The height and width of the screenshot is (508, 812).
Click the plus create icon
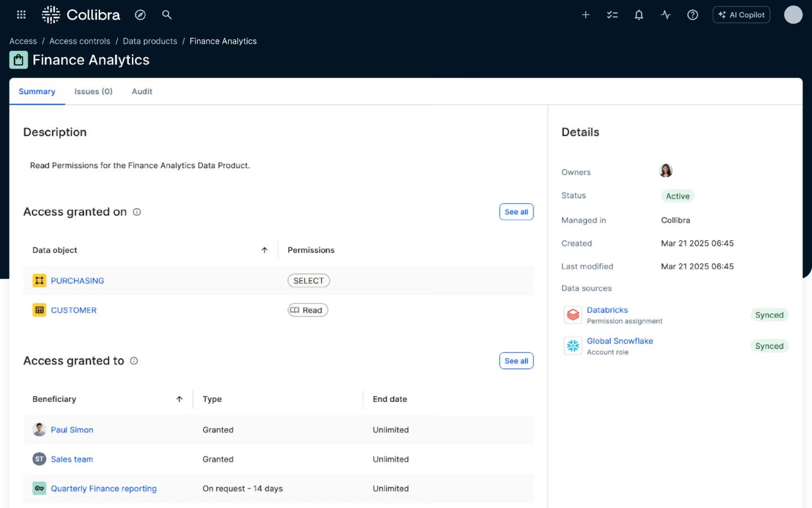pos(586,15)
